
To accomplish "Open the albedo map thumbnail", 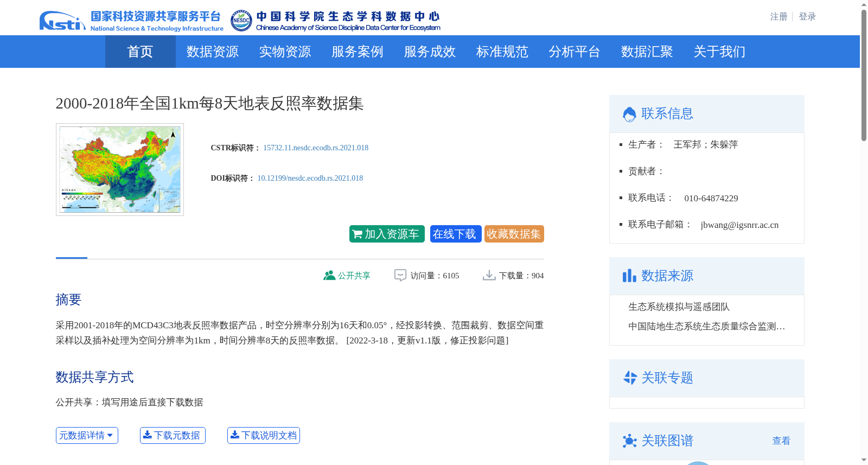I will (x=120, y=169).
